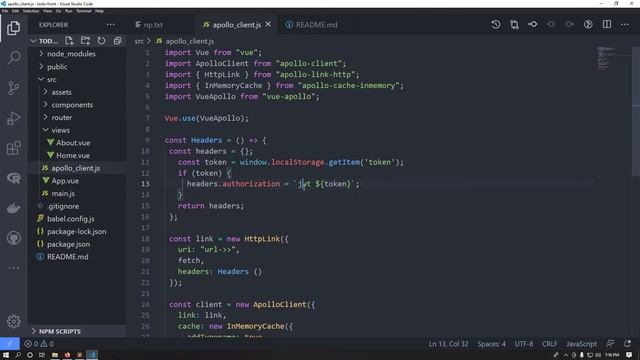Open notifications bell in status bar
The image size is (640, 360).
pyautogui.click(x=627, y=344)
